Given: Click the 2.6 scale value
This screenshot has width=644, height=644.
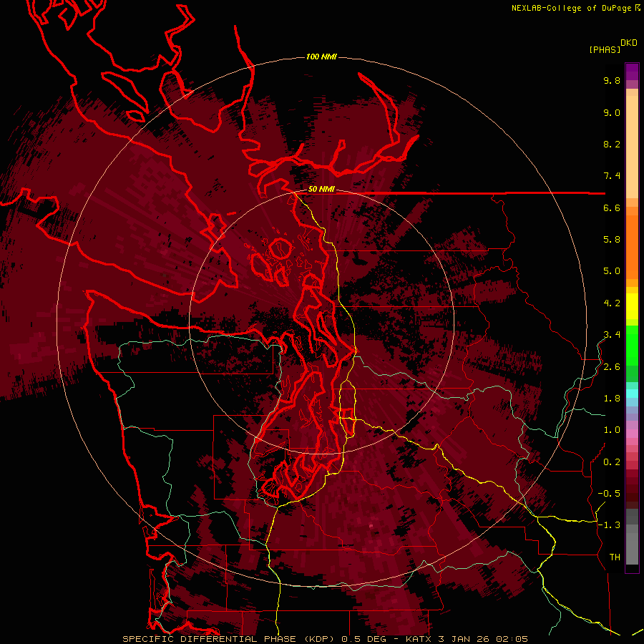Looking at the screenshot, I should [x=612, y=367].
